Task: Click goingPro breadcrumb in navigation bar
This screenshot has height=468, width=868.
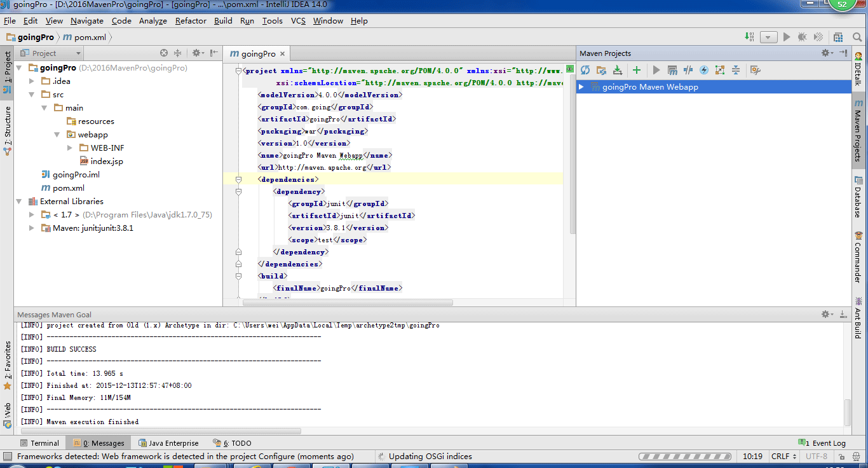Action: [x=31, y=38]
